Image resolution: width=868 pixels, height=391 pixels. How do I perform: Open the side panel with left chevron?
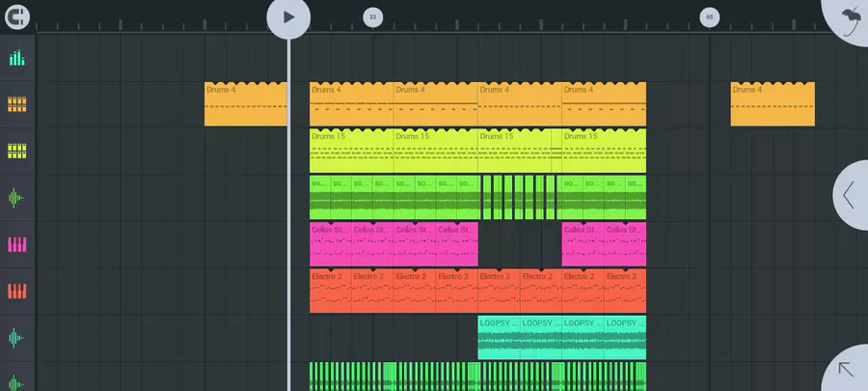[x=851, y=194]
